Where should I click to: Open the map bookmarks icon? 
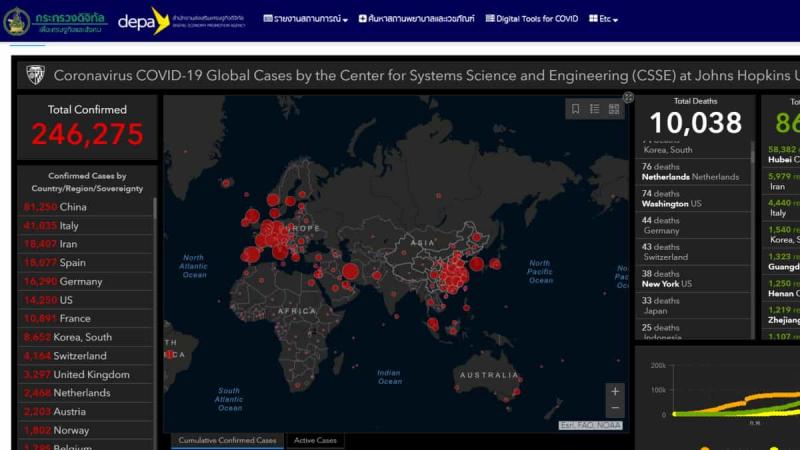point(576,109)
